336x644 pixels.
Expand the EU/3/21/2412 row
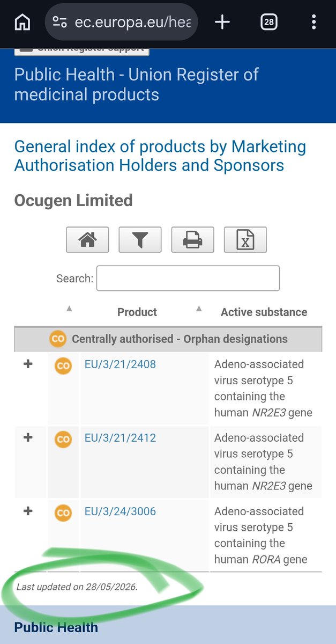click(28, 438)
